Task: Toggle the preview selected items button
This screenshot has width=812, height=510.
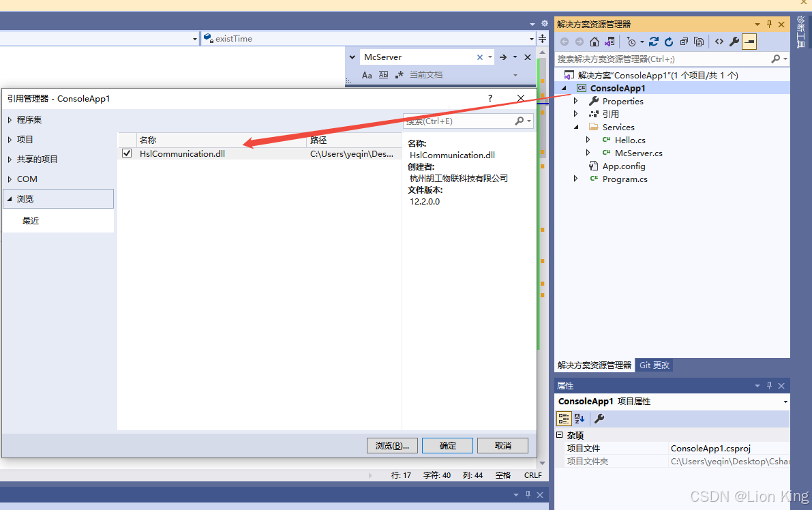Action: (749, 42)
